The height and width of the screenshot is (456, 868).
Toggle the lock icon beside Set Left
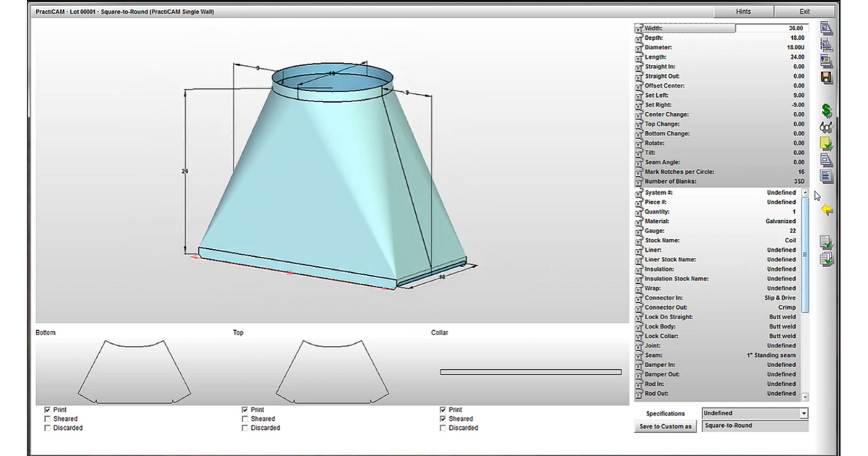click(639, 96)
